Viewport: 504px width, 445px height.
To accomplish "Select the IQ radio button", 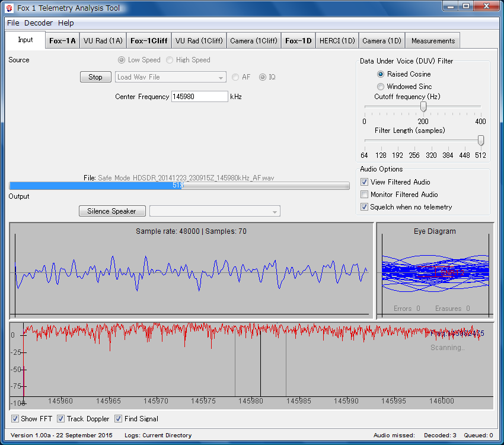I will (x=263, y=77).
